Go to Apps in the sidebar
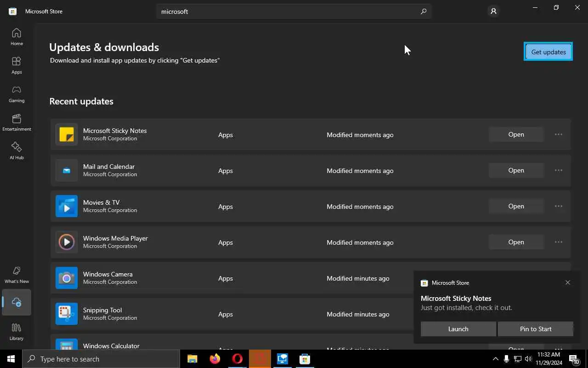Viewport: 588px width, 368px height. coord(17,65)
